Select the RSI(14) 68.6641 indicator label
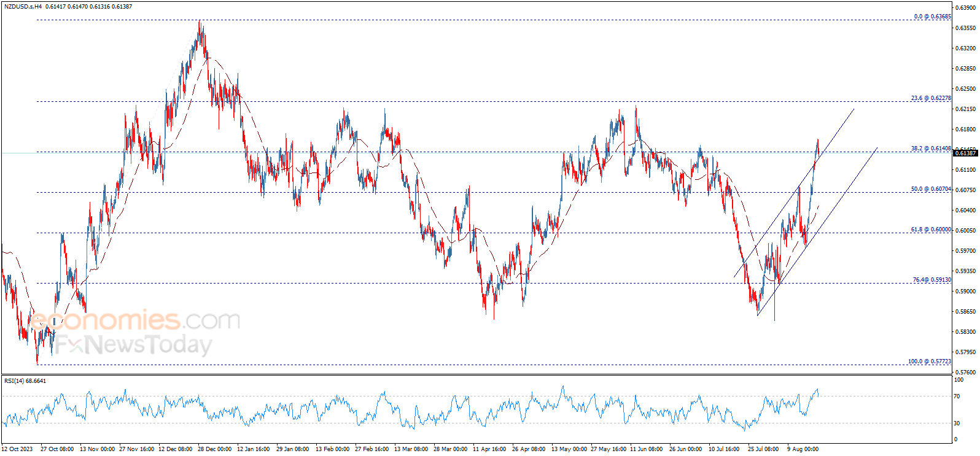This screenshot has width=980, height=456. (25, 381)
